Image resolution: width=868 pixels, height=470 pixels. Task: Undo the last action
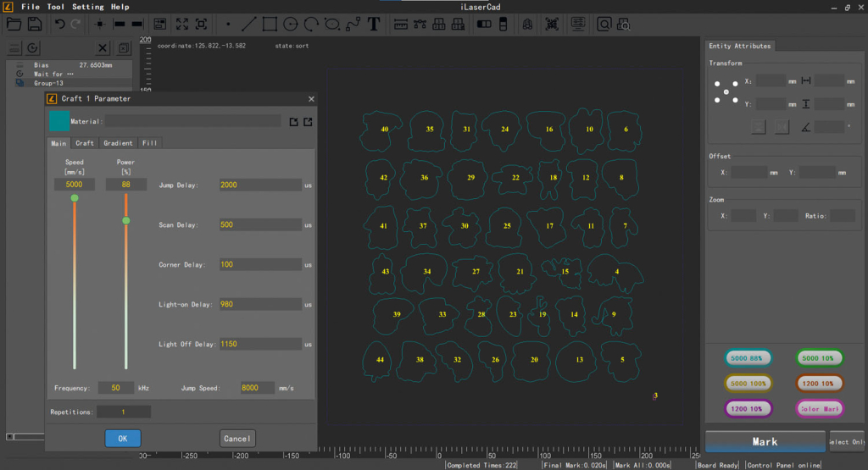click(x=59, y=24)
